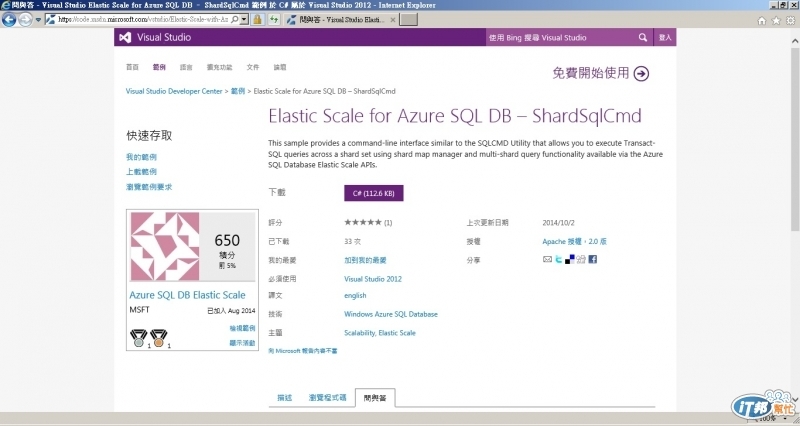Open the 語言 navigation item
This screenshot has height=426, width=800.
[x=186, y=67]
